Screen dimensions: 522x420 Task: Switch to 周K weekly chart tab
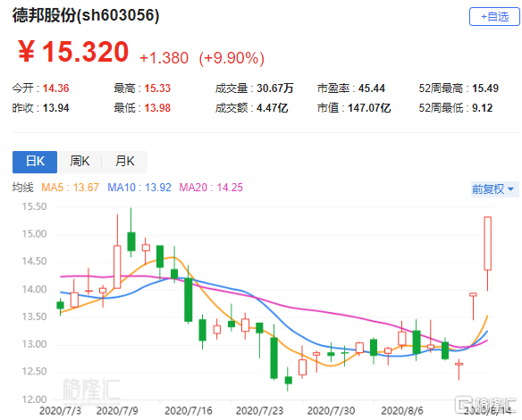(80, 162)
